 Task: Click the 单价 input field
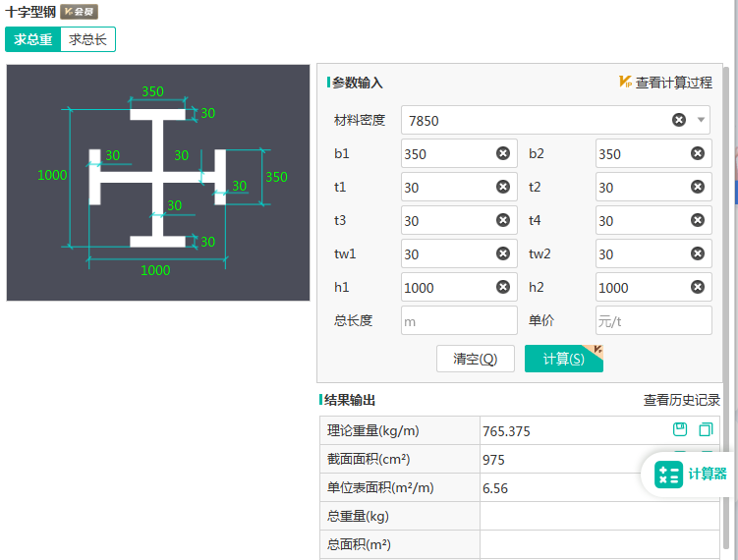[653, 320]
